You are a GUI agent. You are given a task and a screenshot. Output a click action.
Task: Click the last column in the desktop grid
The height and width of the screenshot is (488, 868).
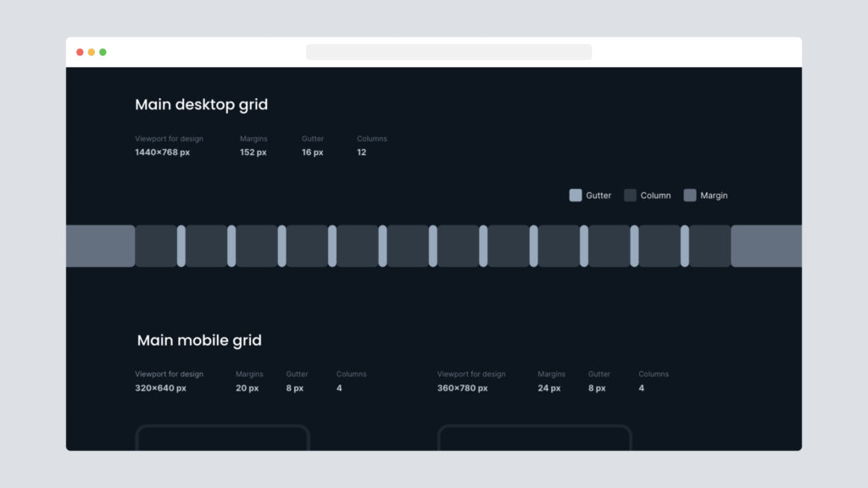point(709,246)
